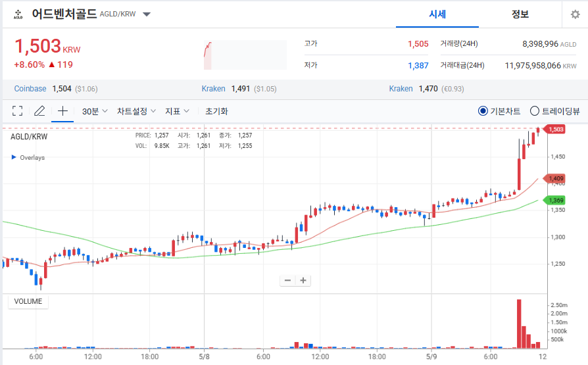
Task: Toggle fullscreen chart icon
Action: point(17,111)
